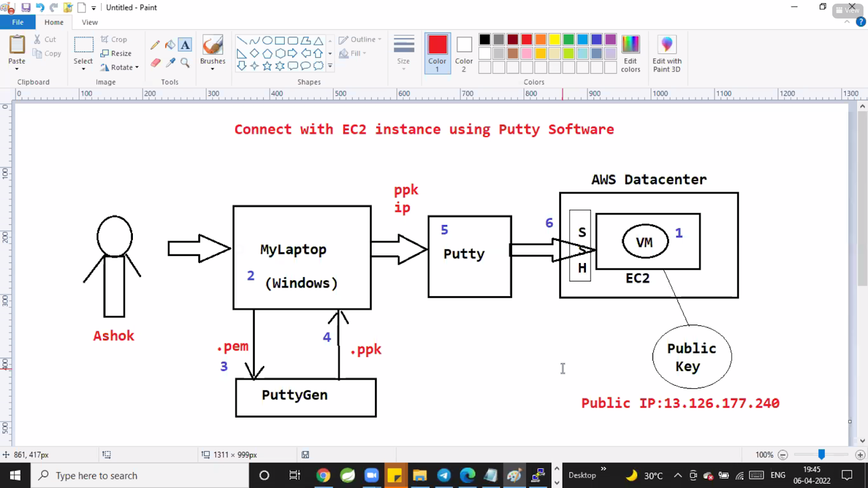This screenshot has width=868, height=488.
Task: Select the Eraser tool
Action: tap(155, 63)
